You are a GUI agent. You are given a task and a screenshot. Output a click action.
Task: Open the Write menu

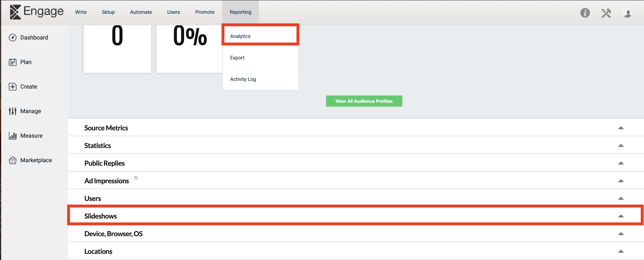point(81,12)
